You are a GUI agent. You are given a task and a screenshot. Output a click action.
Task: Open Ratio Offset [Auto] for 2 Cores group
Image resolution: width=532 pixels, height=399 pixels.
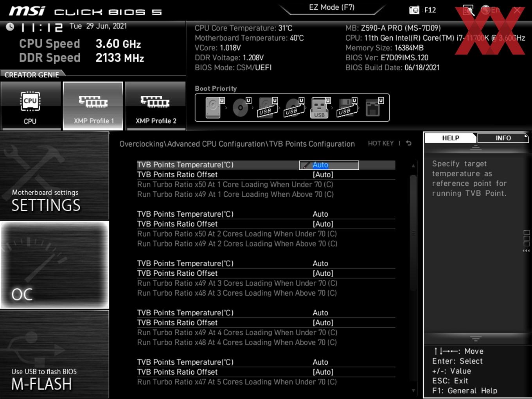(323, 224)
